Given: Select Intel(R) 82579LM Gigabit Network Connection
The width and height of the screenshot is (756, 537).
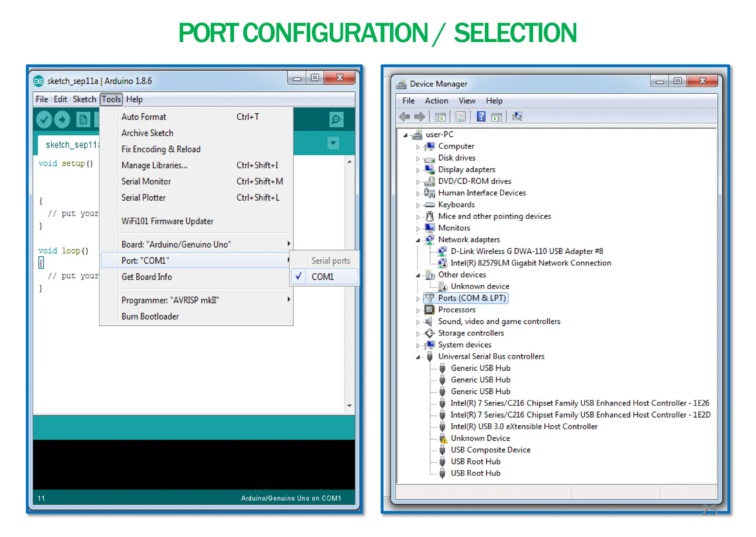Looking at the screenshot, I should tap(530, 263).
